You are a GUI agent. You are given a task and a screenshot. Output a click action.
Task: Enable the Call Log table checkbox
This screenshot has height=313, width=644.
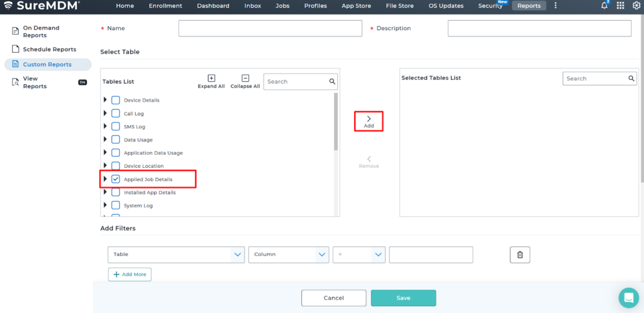[x=116, y=113]
